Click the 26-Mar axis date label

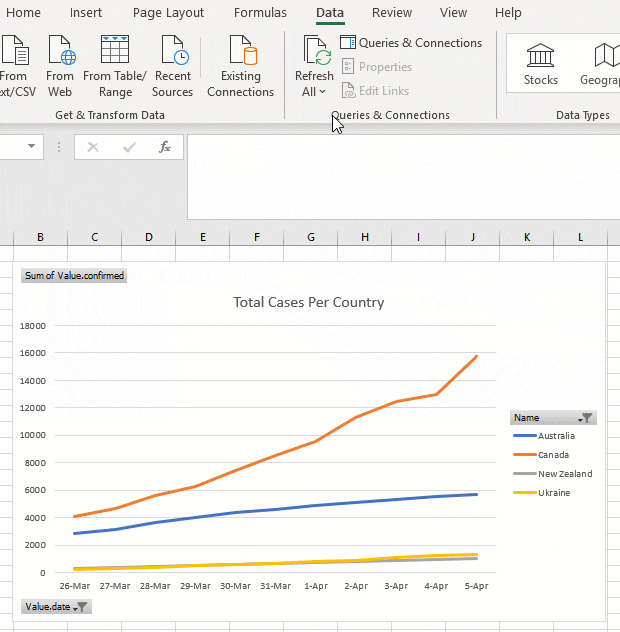click(75, 586)
